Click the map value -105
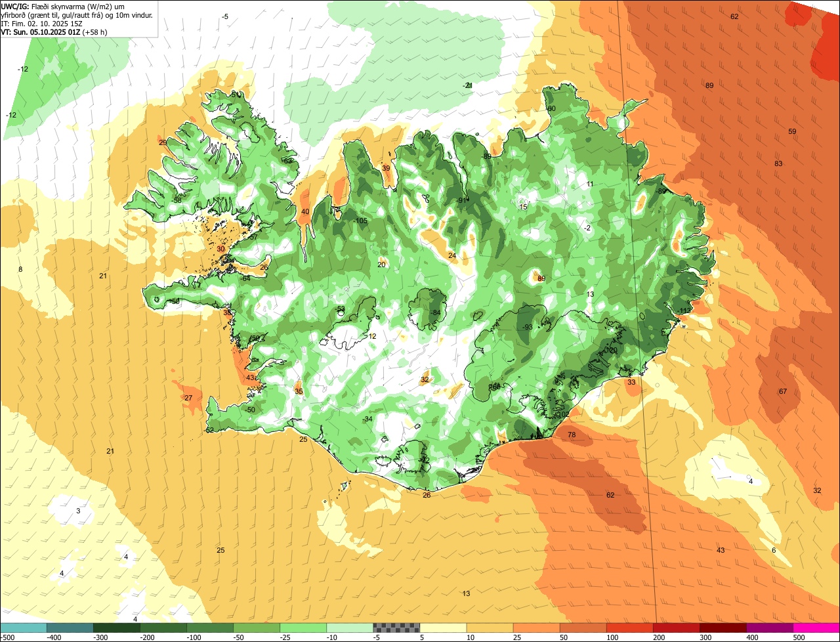 coord(360,221)
